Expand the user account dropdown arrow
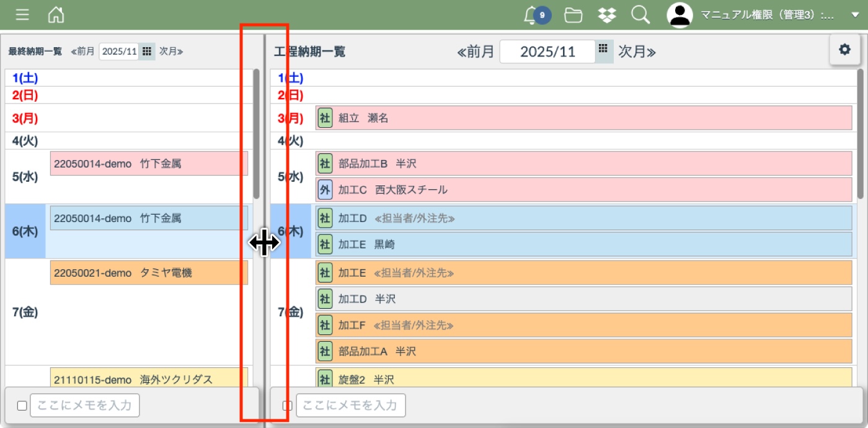The width and height of the screenshot is (868, 428). (x=855, y=15)
